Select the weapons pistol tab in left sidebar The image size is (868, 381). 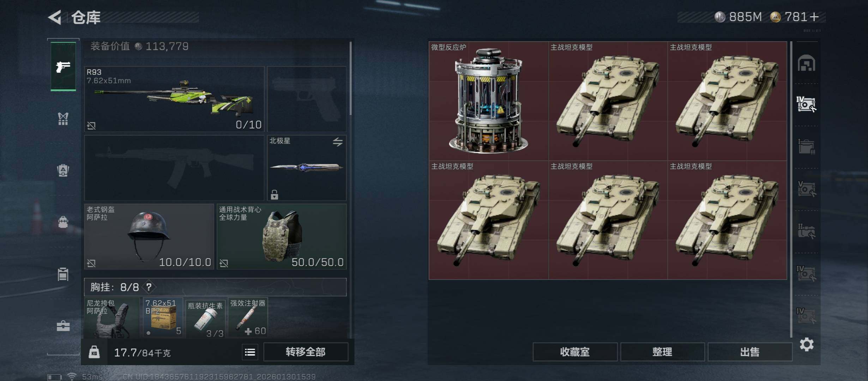(63, 66)
